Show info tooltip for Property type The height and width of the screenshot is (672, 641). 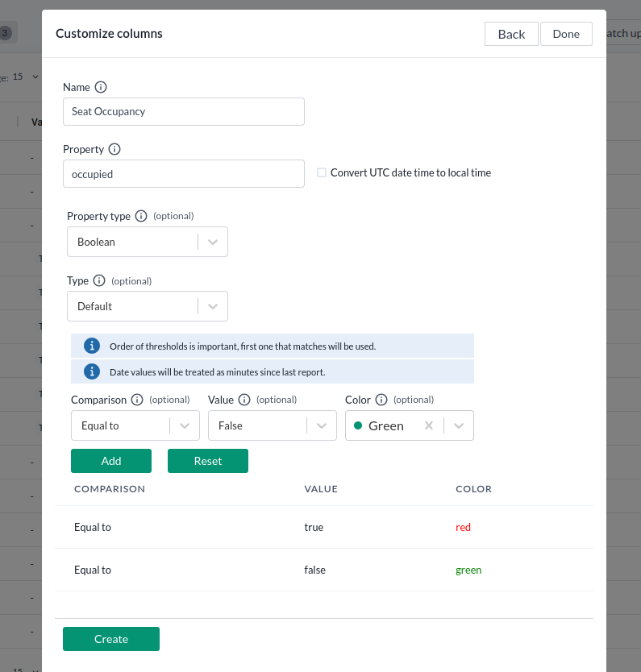tap(141, 216)
